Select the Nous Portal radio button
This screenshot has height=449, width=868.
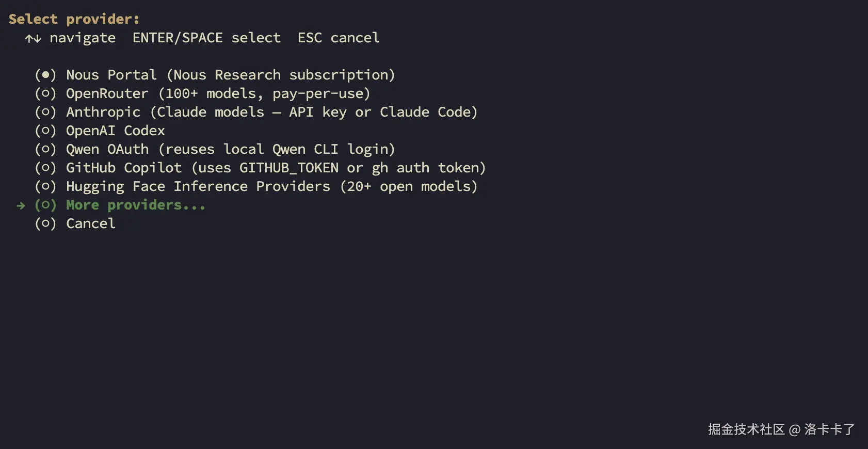pyautogui.click(x=45, y=75)
